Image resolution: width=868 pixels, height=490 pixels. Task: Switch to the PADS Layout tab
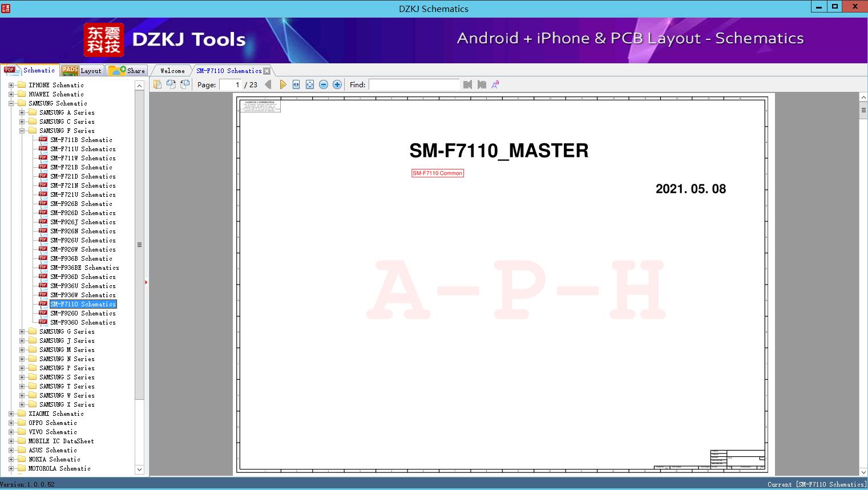point(82,71)
